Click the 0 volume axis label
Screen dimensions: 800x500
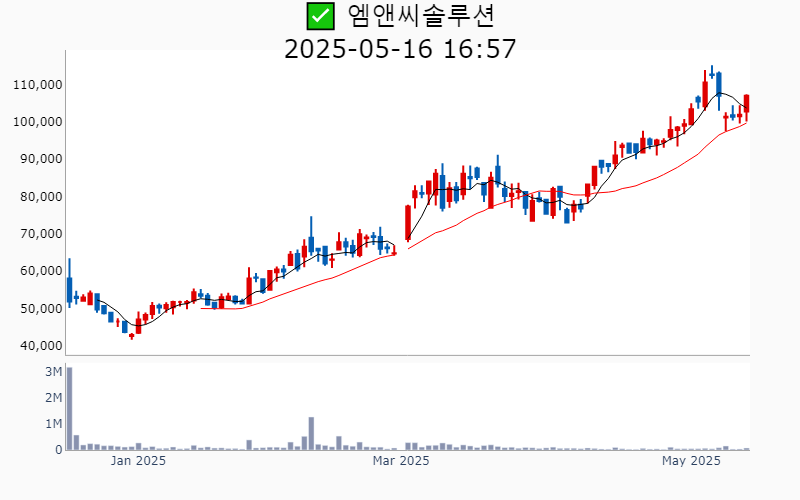(59, 450)
